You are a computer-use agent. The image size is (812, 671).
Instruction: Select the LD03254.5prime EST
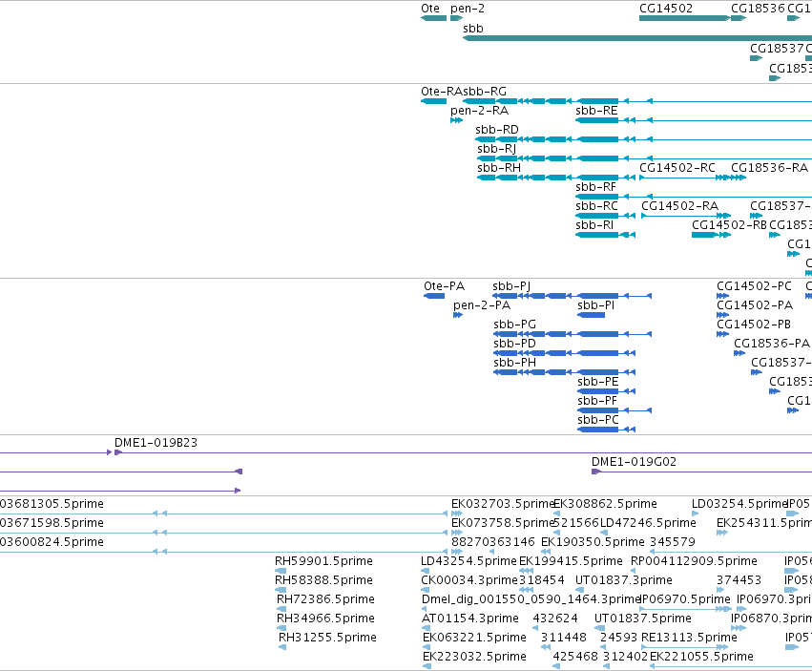tap(695, 514)
